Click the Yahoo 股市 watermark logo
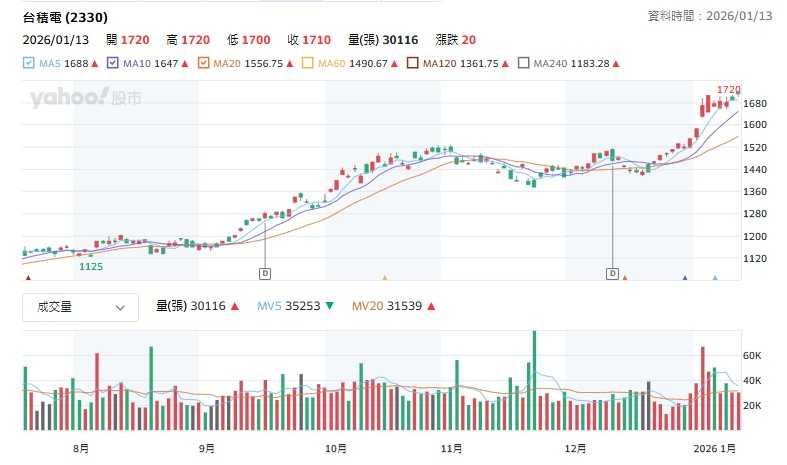 (x=85, y=98)
